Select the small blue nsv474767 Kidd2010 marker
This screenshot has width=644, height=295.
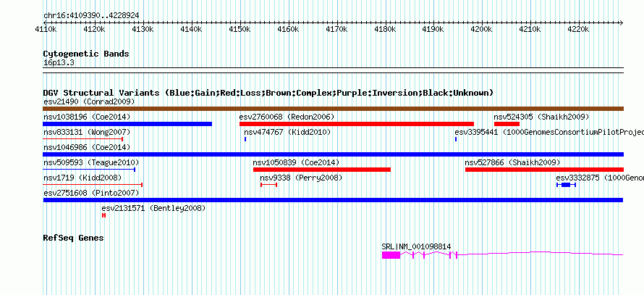pos(245,139)
